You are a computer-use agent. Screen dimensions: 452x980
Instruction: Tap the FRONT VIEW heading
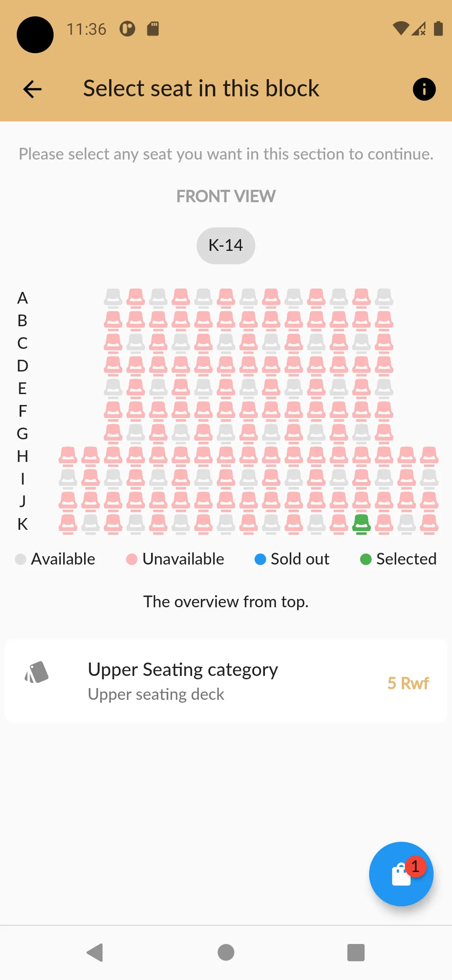pyautogui.click(x=226, y=196)
